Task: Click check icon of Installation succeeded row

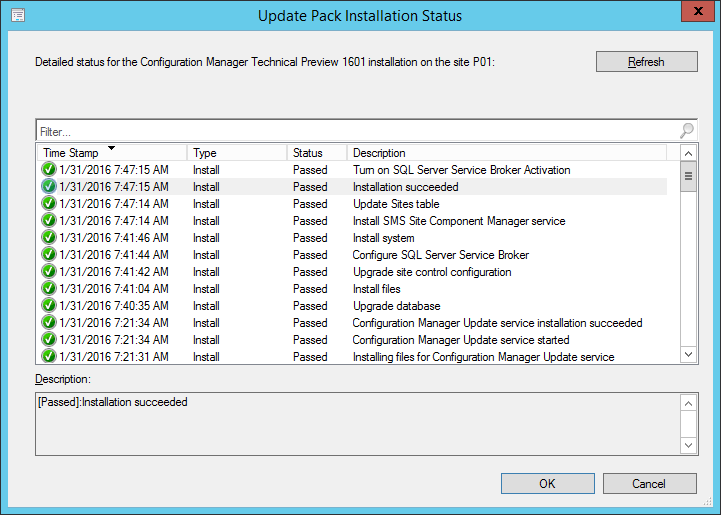Action: point(48,187)
